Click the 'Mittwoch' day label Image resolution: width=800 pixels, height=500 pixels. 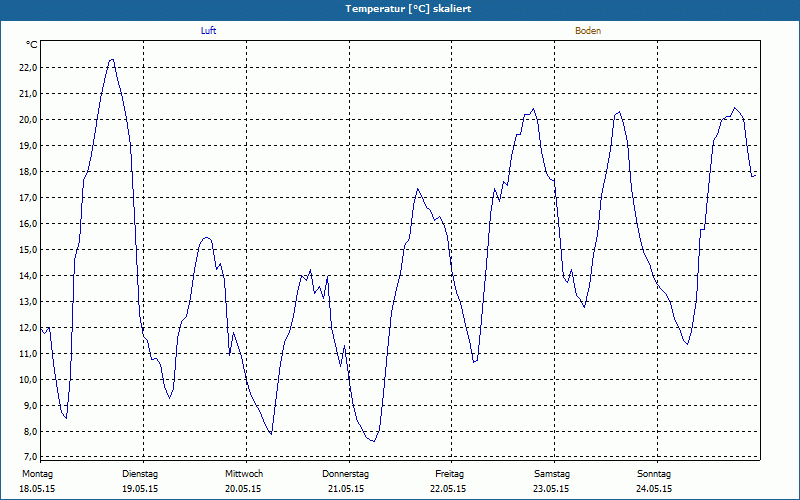[244, 474]
